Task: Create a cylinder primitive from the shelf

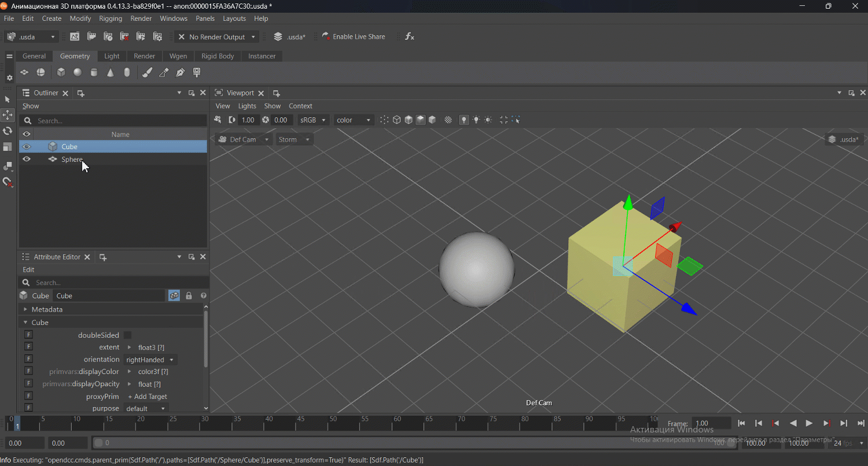Action: (x=94, y=72)
